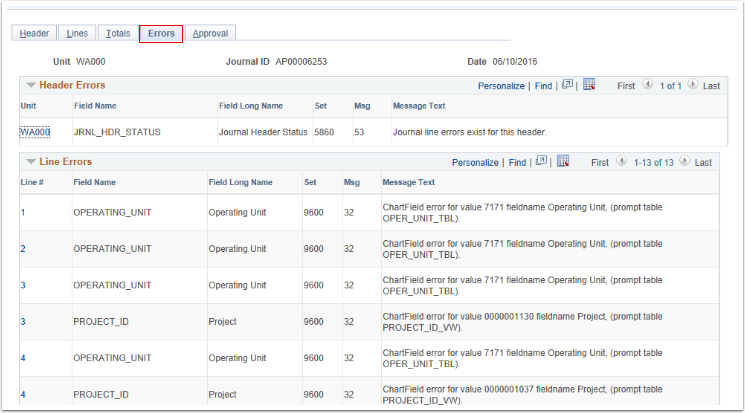745x413 pixels.
Task: Select Journal ID value AP00006253
Action: [x=301, y=62]
